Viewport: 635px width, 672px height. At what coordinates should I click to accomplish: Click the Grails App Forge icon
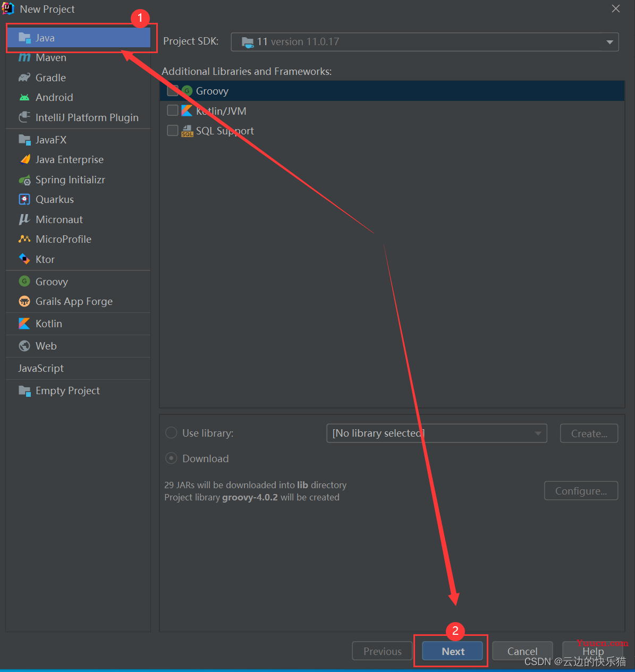pyautogui.click(x=24, y=301)
